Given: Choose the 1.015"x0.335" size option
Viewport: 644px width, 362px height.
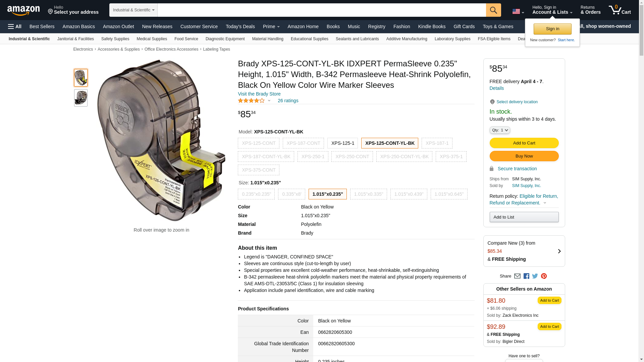Looking at the screenshot, I should [x=368, y=194].
